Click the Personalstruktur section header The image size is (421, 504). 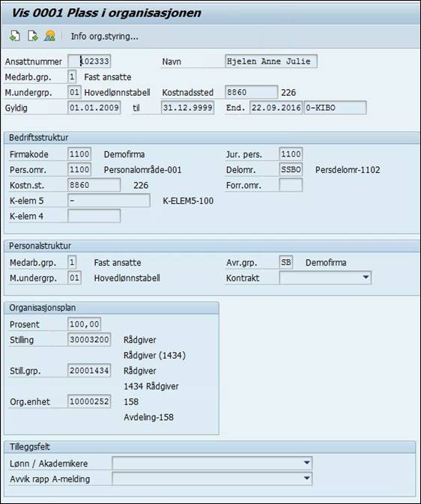[212, 246]
